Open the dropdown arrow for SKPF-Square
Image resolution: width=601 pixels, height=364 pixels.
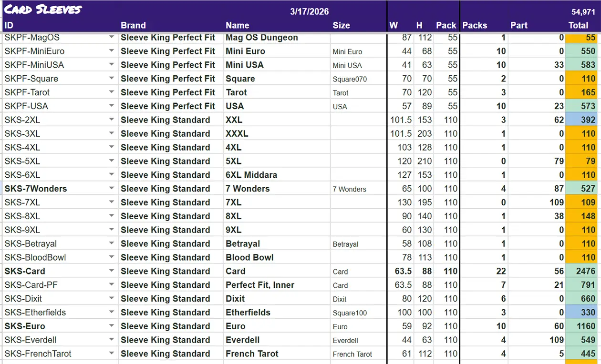coord(112,79)
